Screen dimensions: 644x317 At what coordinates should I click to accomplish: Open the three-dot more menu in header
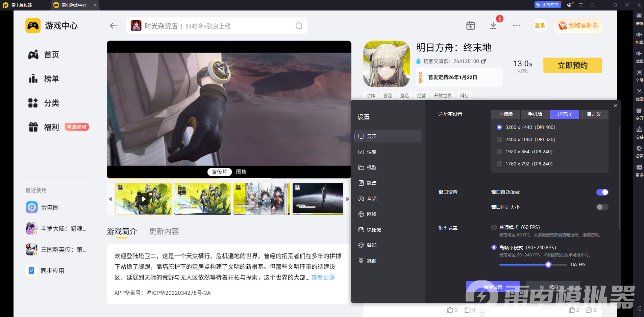pos(516,26)
